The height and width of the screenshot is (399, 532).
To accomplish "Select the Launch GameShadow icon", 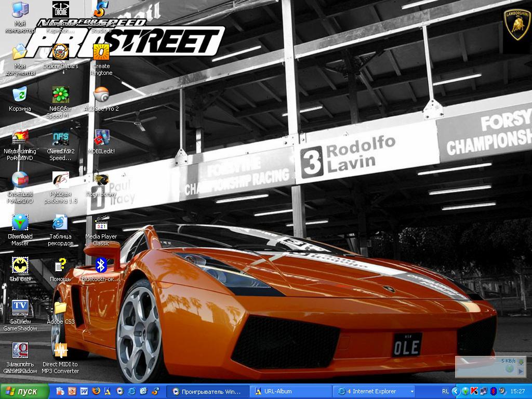I will (x=20, y=350).
